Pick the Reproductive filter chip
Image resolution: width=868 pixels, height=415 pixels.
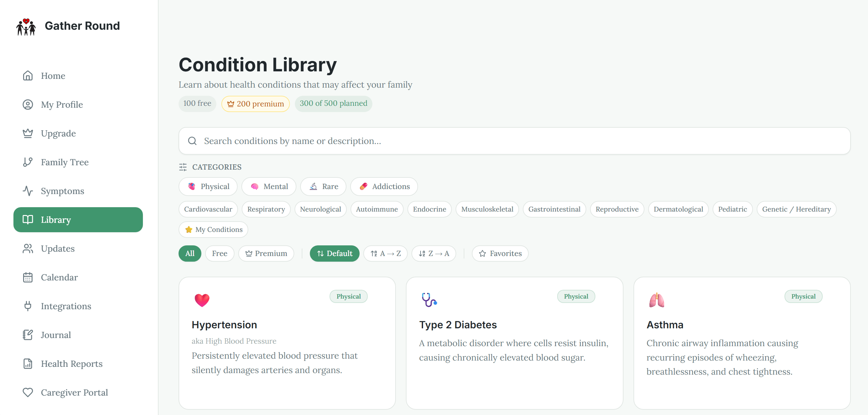[617, 209]
